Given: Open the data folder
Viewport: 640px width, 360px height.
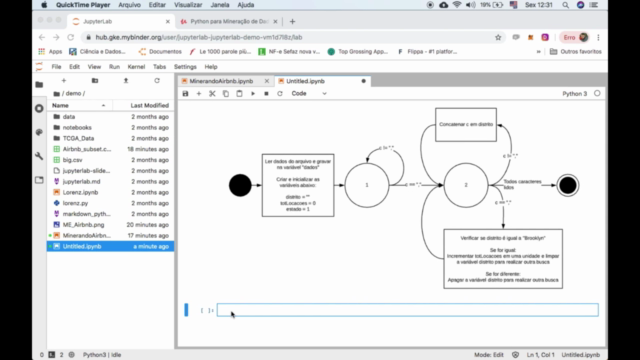Looking at the screenshot, I should tap(110, 117).
